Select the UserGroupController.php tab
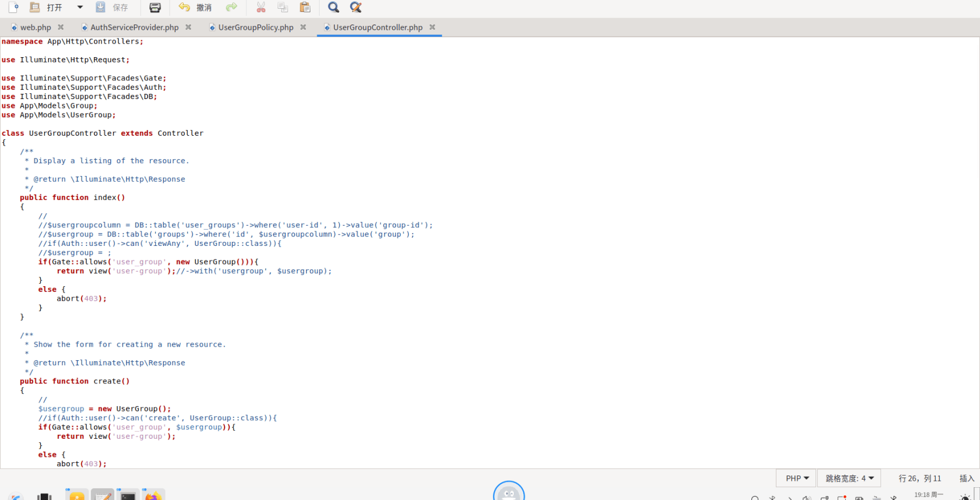 [377, 27]
